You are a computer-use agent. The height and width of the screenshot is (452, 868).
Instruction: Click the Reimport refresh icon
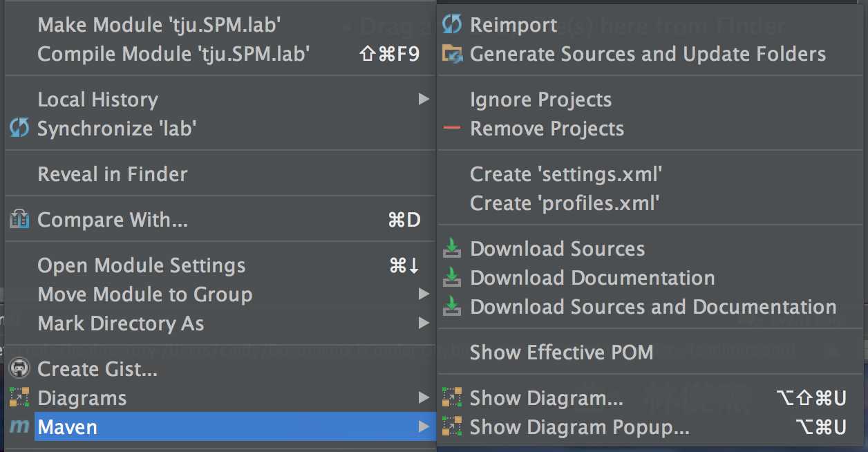pos(452,25)
